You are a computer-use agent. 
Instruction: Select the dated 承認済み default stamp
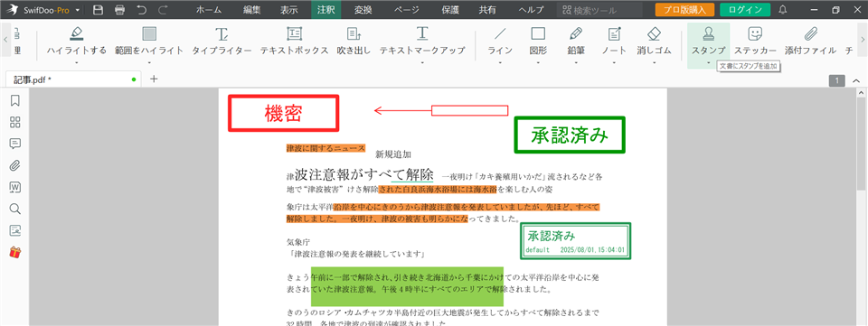(x=576, y=241)
